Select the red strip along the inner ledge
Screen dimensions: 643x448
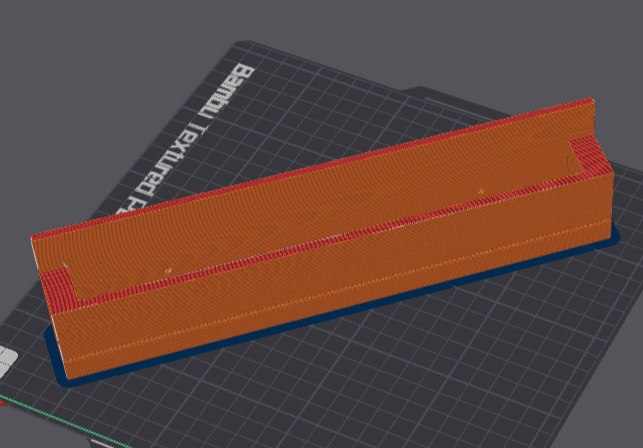tap(328, 240)
